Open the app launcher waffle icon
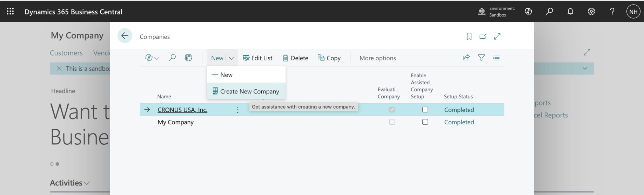Image resolution: width=644 pixels, height=195 pixels. pos(11,12)
